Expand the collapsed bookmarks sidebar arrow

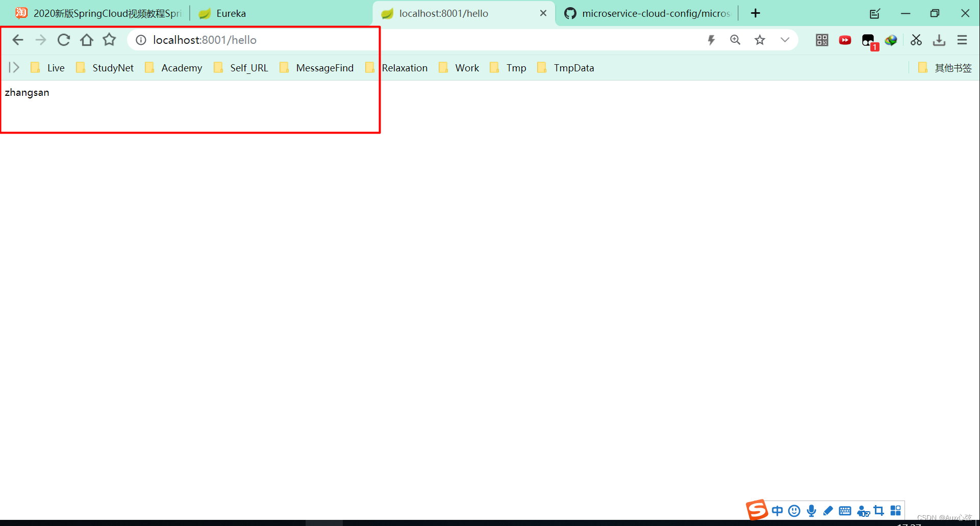(x=13, y=67)
